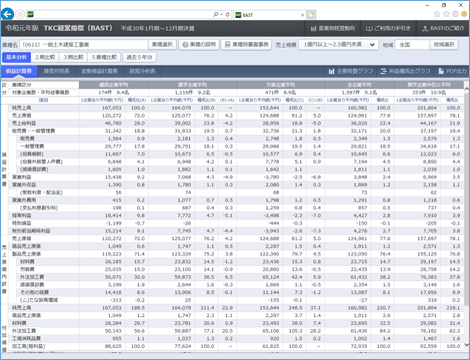The height and width of the screenshot is (360, 470).
Task: Click the 1,116件 9.2名 cell
Action: [192, 92]
